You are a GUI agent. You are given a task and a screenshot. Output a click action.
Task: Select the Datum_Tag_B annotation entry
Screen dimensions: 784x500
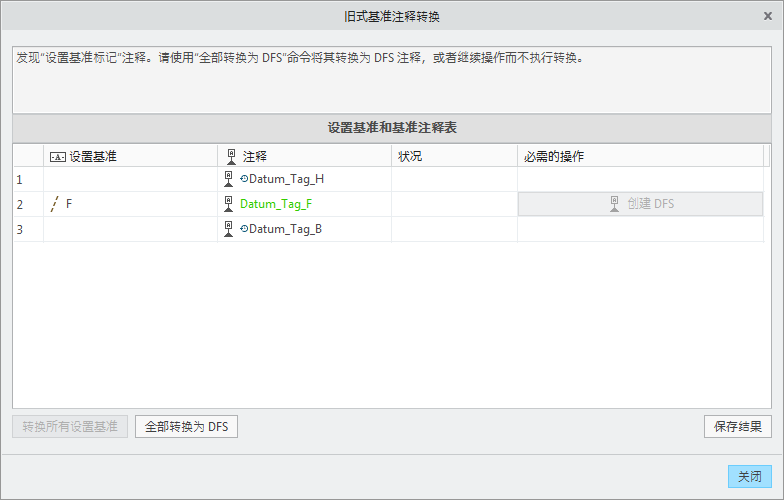pyautogui.click(x=285, y=229)
